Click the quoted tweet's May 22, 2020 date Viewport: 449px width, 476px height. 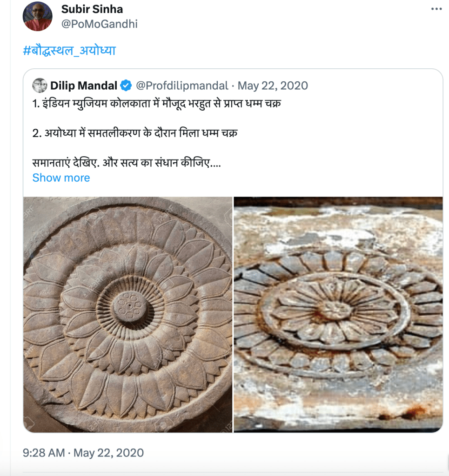coord(273,86)
